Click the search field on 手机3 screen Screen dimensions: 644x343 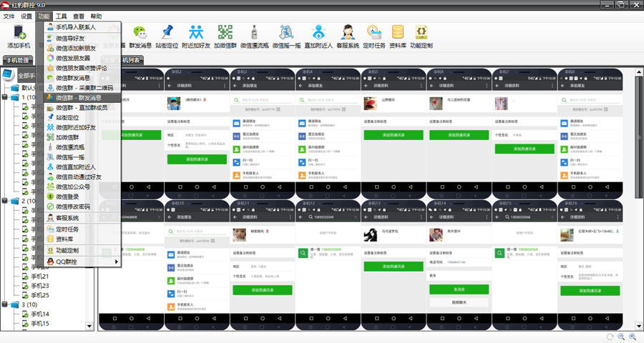[263, 100]
